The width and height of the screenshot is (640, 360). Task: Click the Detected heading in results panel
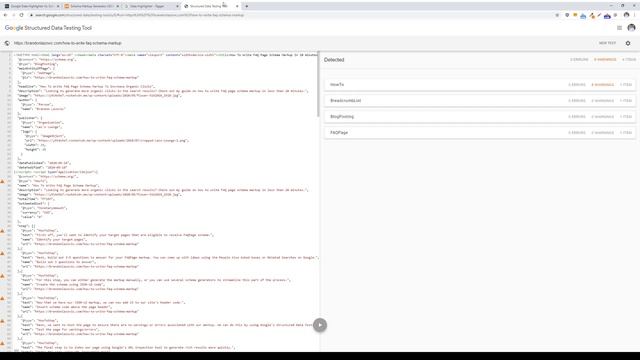(334, 60)
